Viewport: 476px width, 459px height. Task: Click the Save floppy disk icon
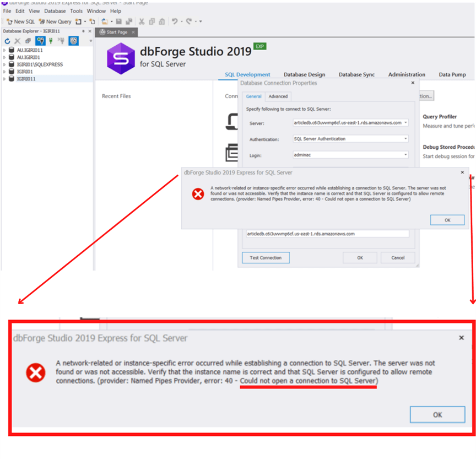point(118,21)
